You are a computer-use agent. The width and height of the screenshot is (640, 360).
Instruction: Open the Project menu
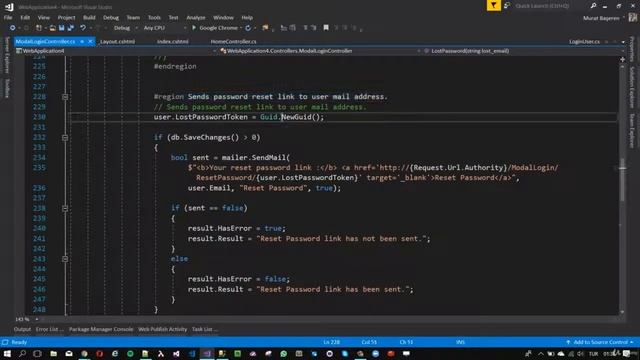pos(67,18)
